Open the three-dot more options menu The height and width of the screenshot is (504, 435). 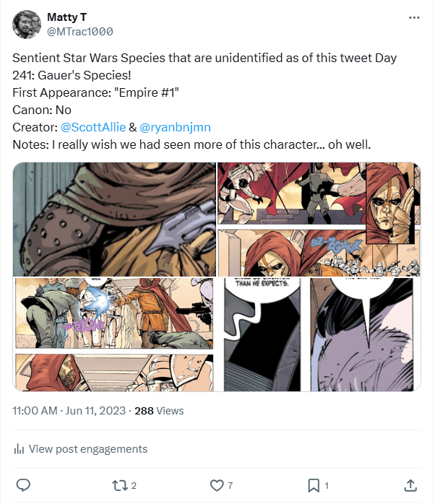tap(414, 17)
